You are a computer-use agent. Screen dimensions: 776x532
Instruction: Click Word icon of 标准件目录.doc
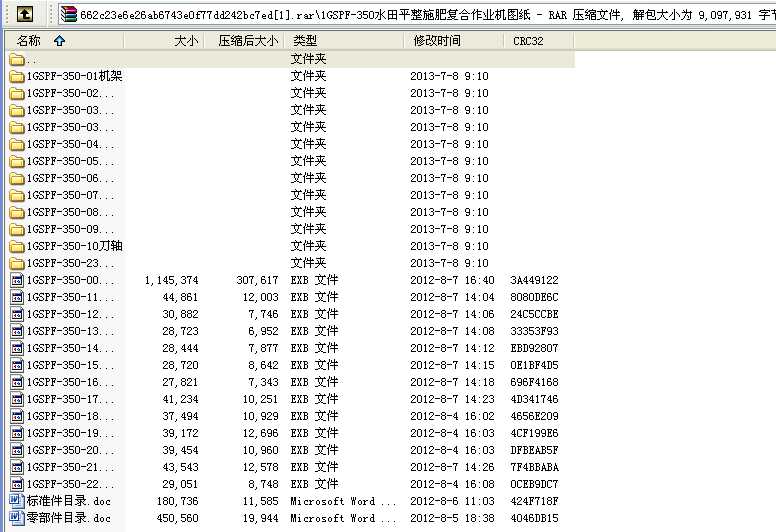tap(17, 501)
